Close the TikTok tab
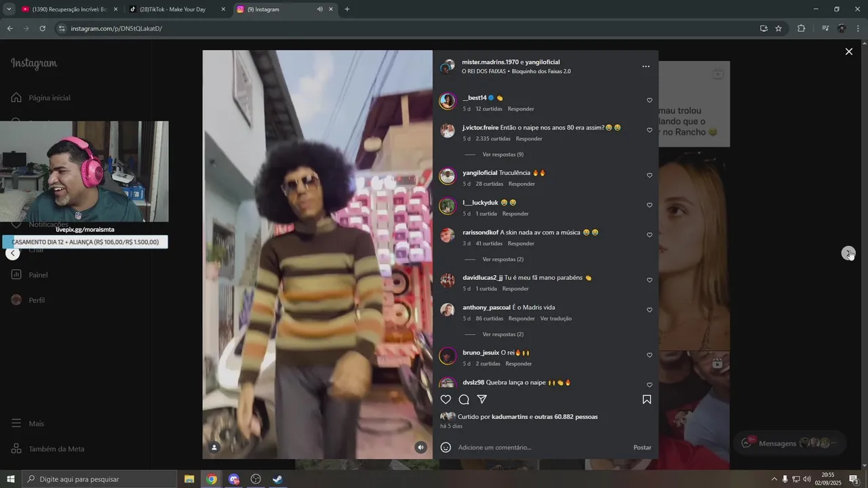868x488 pixels. click(x=223, y=9)
